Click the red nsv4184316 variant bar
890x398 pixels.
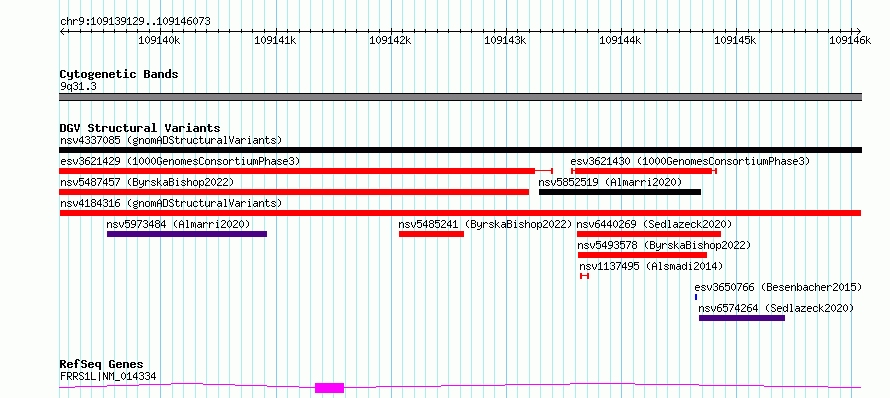click(x=460, y=213)
